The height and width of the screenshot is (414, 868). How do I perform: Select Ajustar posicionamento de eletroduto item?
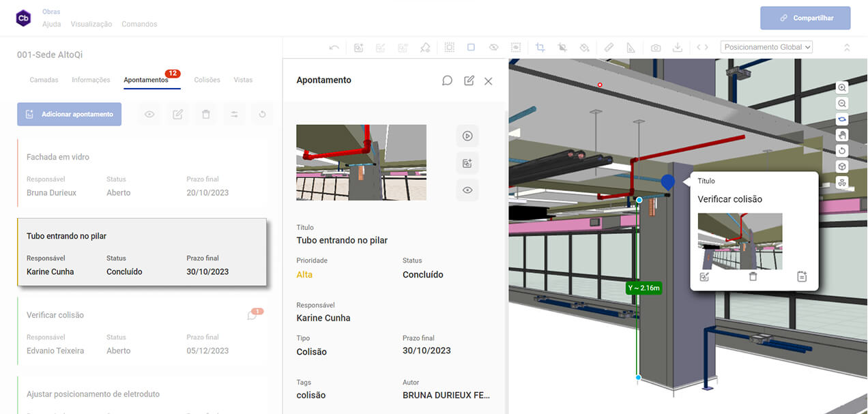(x=141, y=395)
